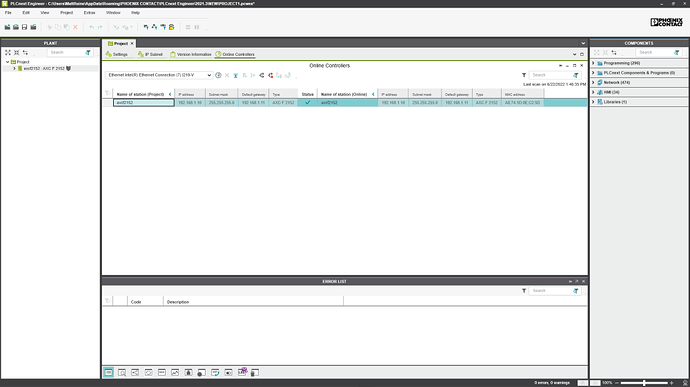The height and width of the screenshot is (387, 690).
Task: Click the Error List filter funnel icon
Action: [524, 291]
